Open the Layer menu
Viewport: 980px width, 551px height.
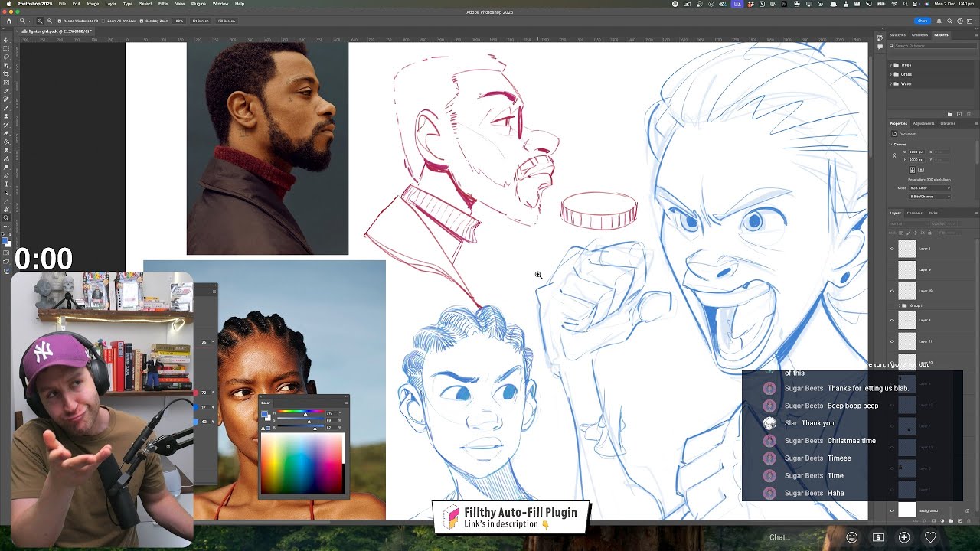click(111, 4)
